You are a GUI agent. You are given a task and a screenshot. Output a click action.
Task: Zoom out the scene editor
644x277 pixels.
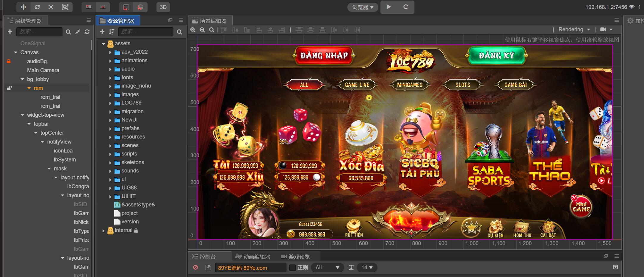tap(202, 30)
